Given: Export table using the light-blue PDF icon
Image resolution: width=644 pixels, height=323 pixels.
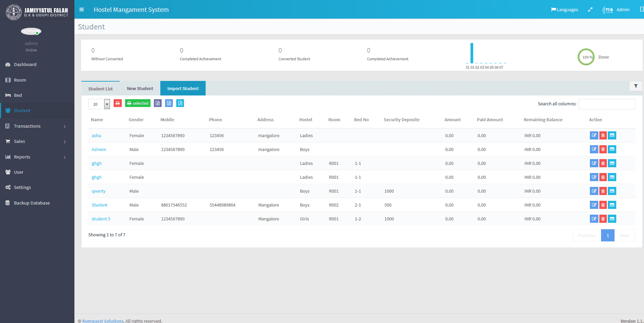Looking at the screenshot, I should click(180, 103).
